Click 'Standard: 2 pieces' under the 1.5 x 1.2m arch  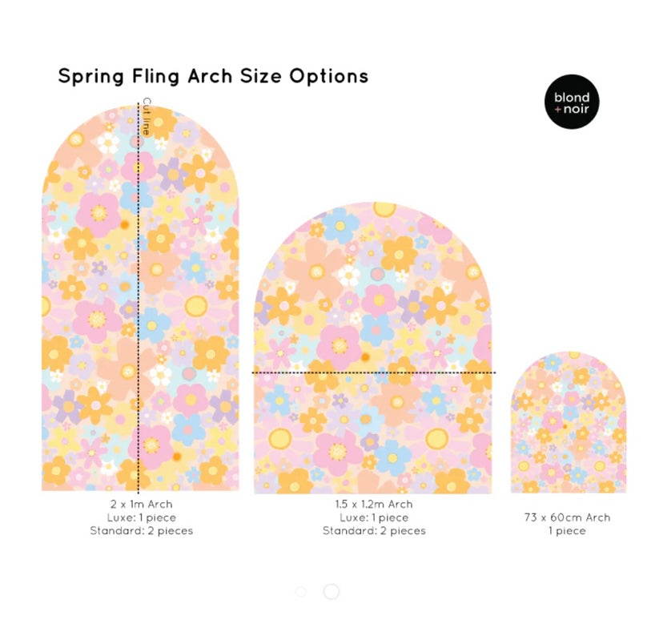point(374,530)
